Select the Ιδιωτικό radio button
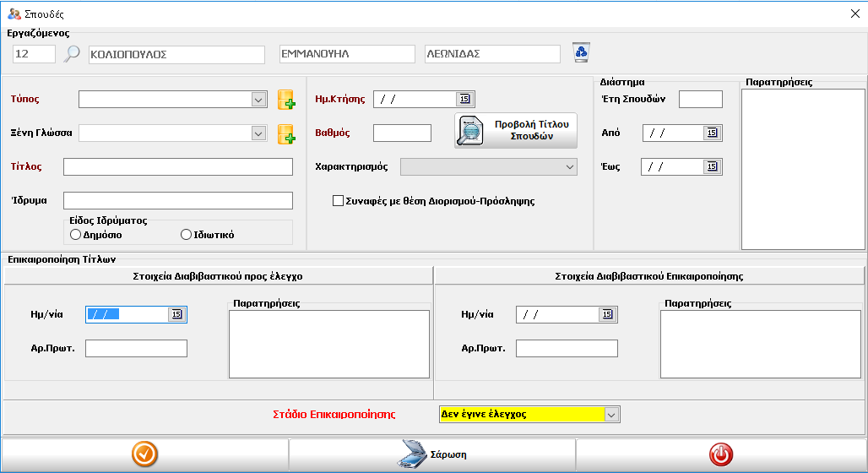The image size is (868, 473). (186, 235)
